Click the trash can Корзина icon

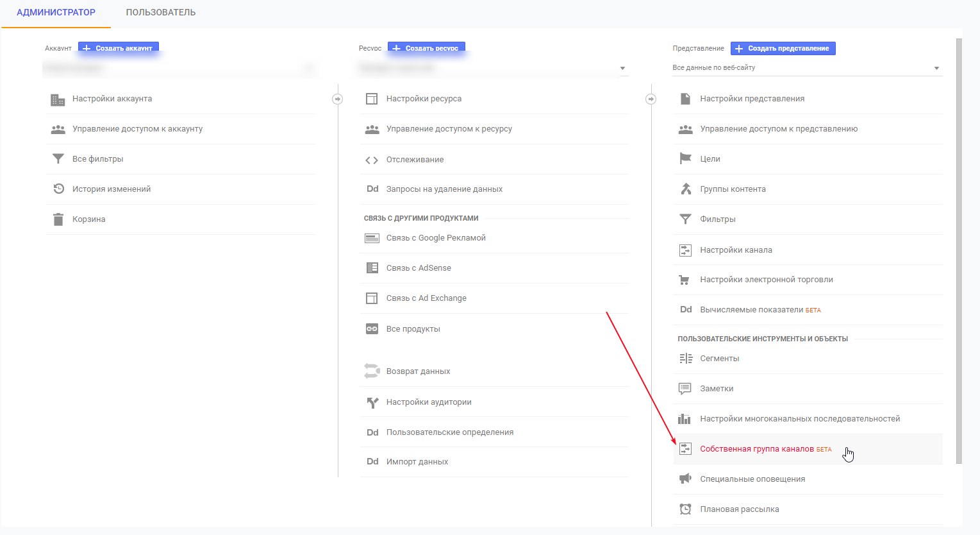click(58, 219)
